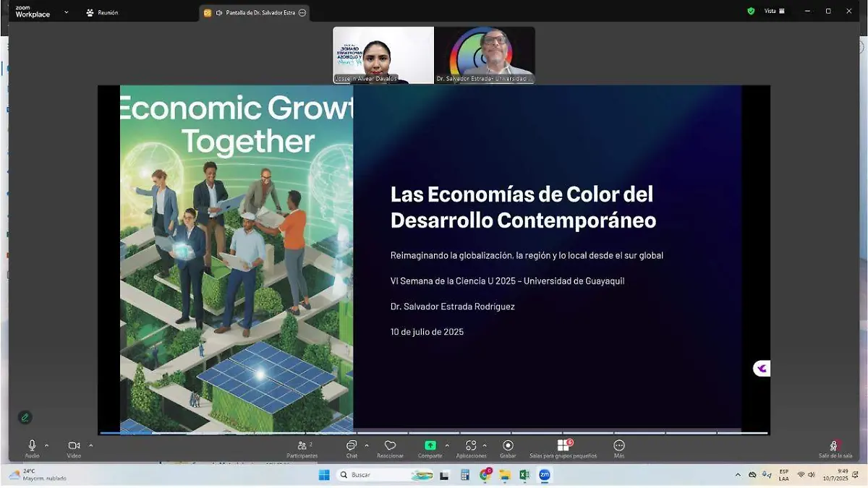Toggle the microphone Audio button
Screen dimensions: 868x488
[32, 446]
